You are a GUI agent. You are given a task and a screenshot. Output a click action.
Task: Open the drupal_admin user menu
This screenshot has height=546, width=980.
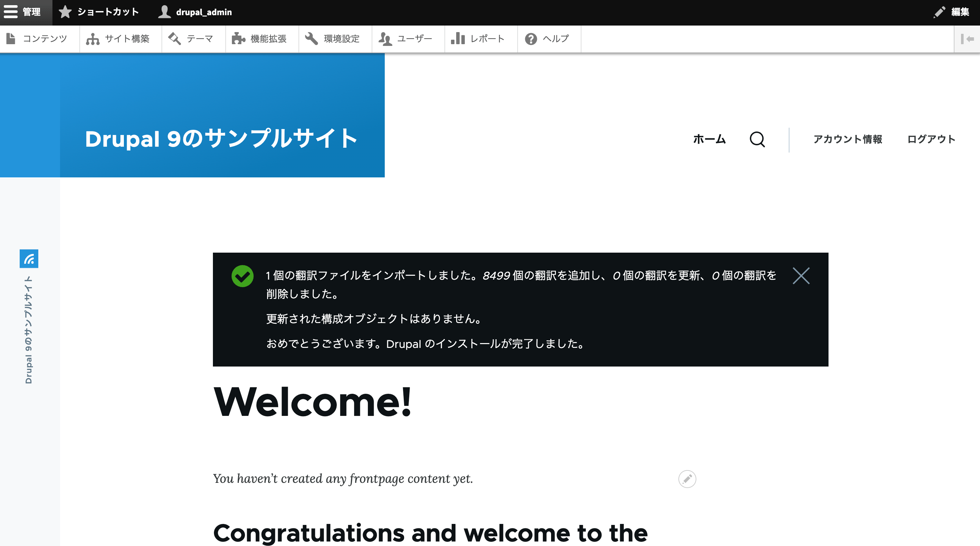click(195, 12)
